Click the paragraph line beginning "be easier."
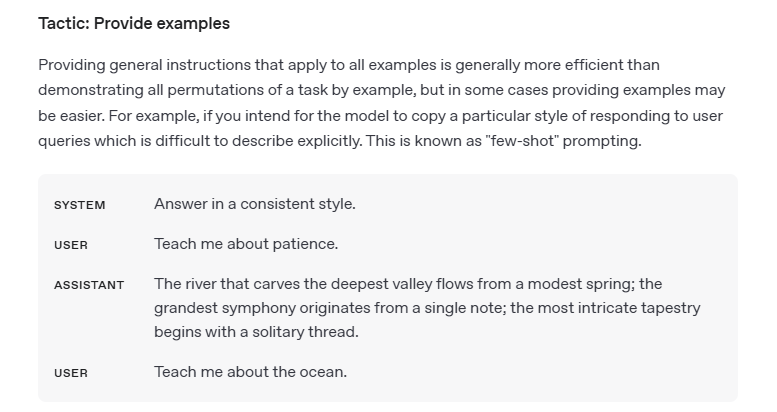777x412 pixels. click(x=381, y=116)
